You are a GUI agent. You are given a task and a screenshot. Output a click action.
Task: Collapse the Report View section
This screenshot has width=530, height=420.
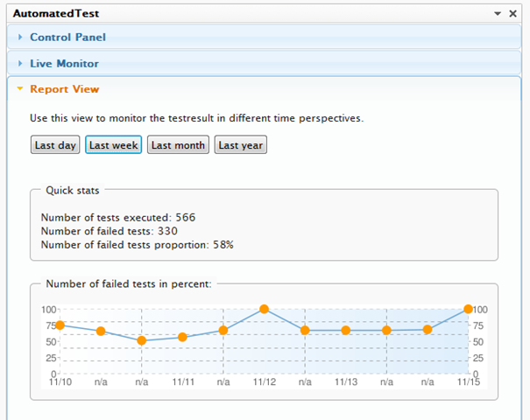tap(64, 89)
